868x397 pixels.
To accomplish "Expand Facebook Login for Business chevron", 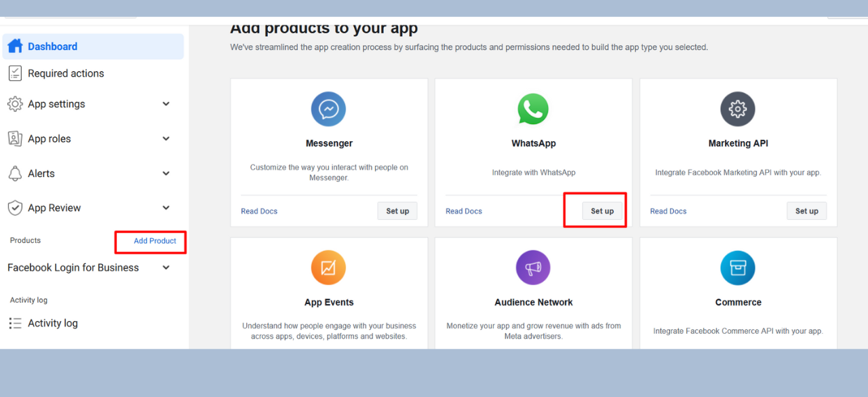I will click(x=166, y=267).
